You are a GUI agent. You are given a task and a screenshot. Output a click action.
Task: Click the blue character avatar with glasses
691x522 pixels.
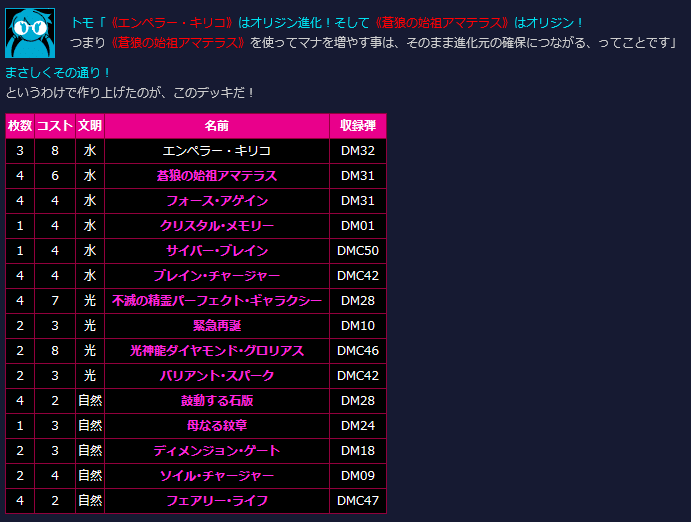(30, 33)
